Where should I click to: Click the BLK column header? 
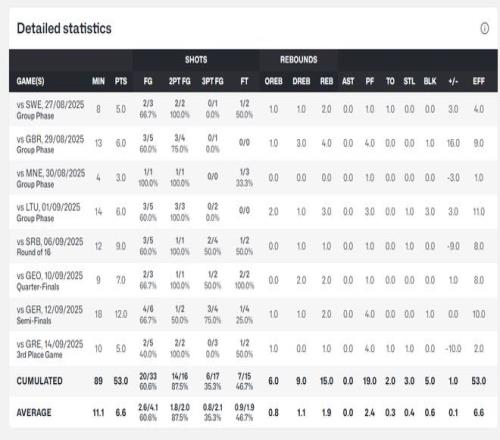click(x=430, y=81)
